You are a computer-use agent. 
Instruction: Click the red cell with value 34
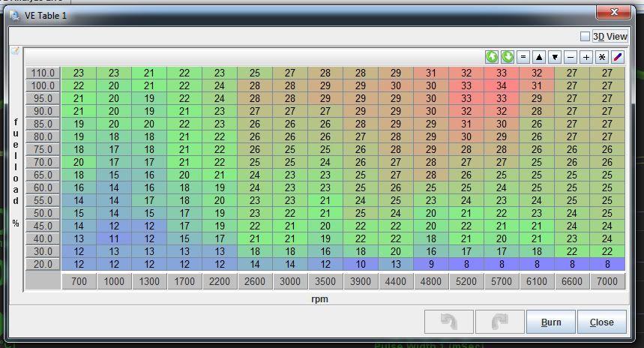(x=502, y=85)
